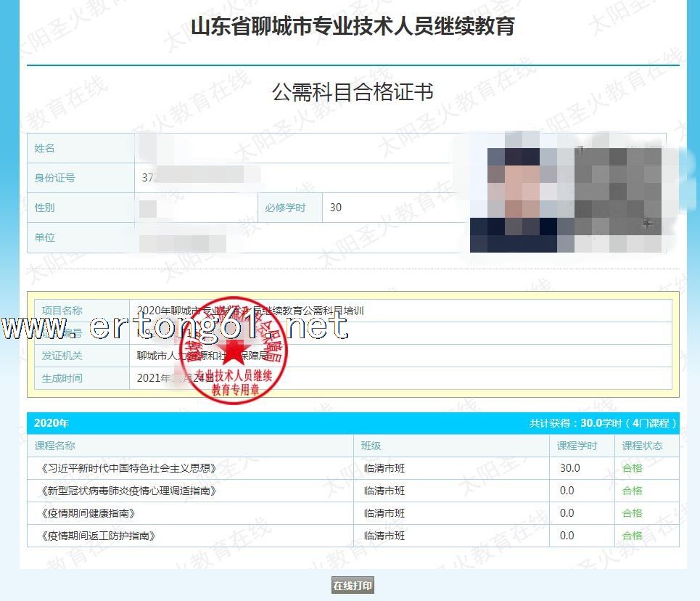Click the 课程名称 column header
This screenshot has width=700, height=601.
tap(55, 446)
